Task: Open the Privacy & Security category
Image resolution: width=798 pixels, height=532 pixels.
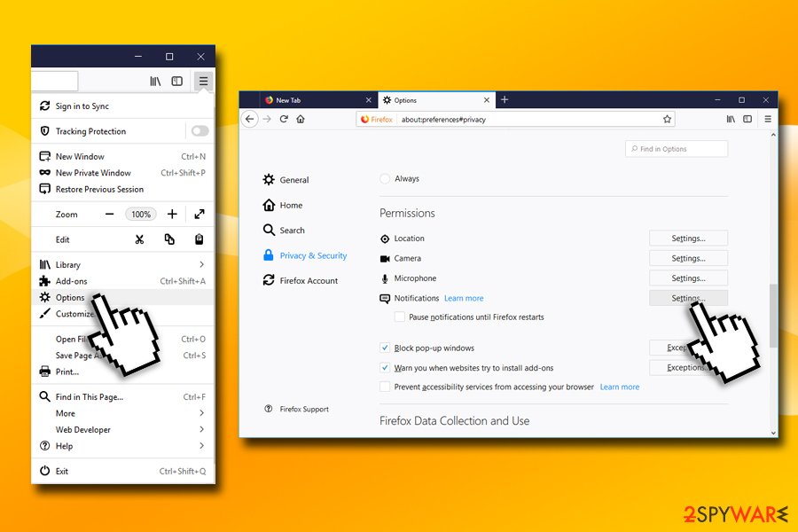Action: [304, 255]
